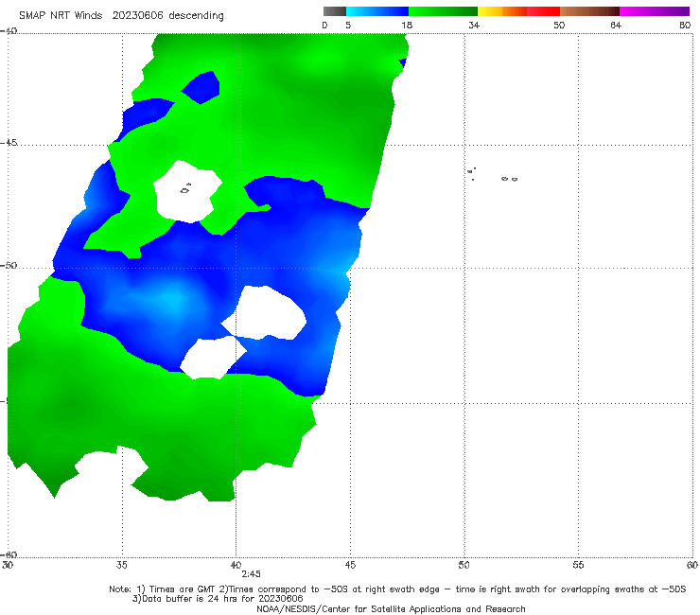
Task: Click the latitude axis label '-45'
Action: point(9,143)
